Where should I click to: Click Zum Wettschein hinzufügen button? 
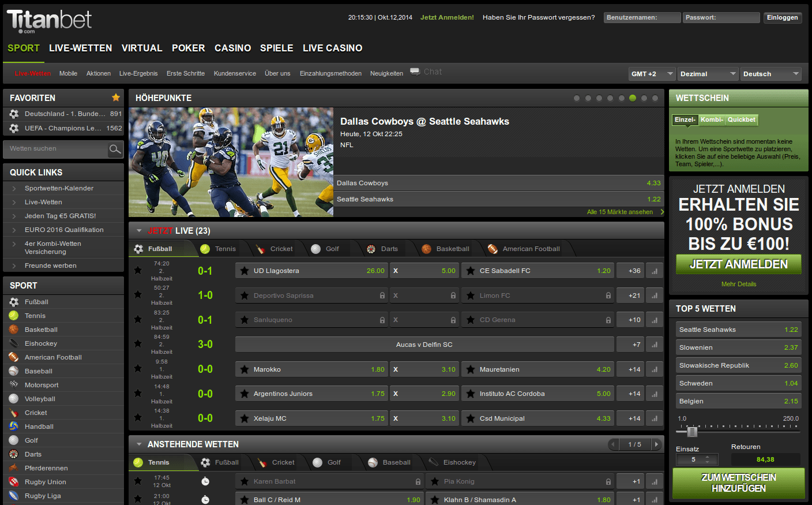tap(739, 483)
